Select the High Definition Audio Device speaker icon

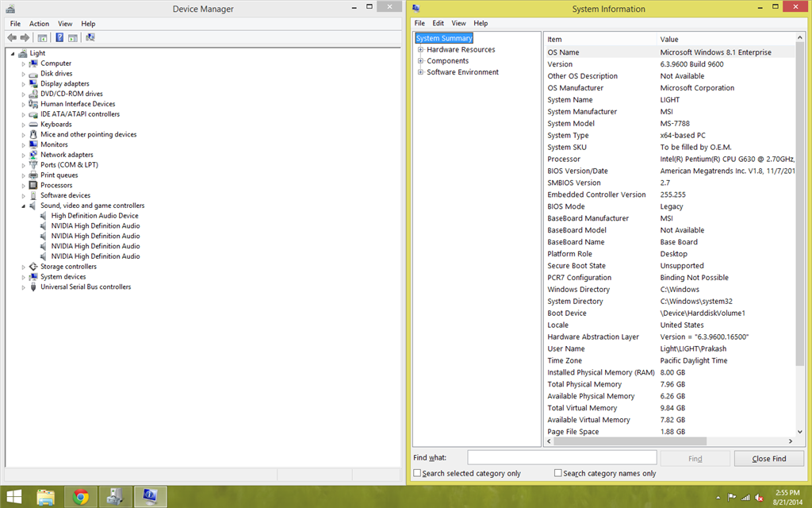(44, 216)
